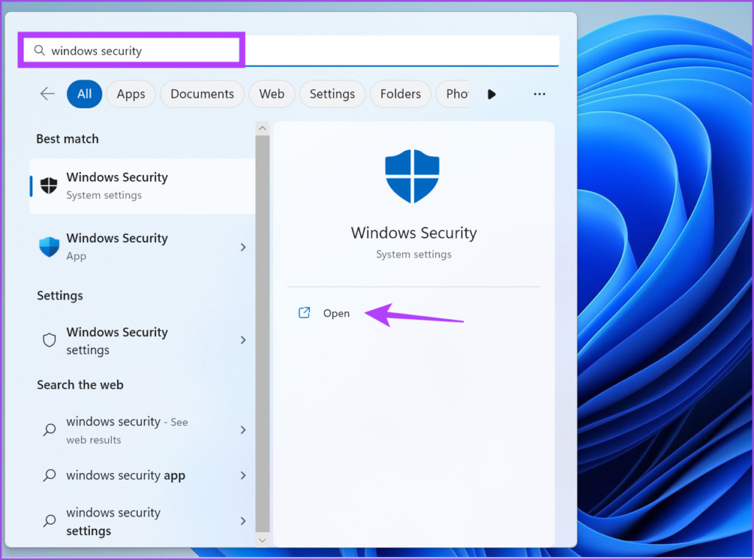Expand the Windows Security App result chevron
754x560 pixels.
243,247
